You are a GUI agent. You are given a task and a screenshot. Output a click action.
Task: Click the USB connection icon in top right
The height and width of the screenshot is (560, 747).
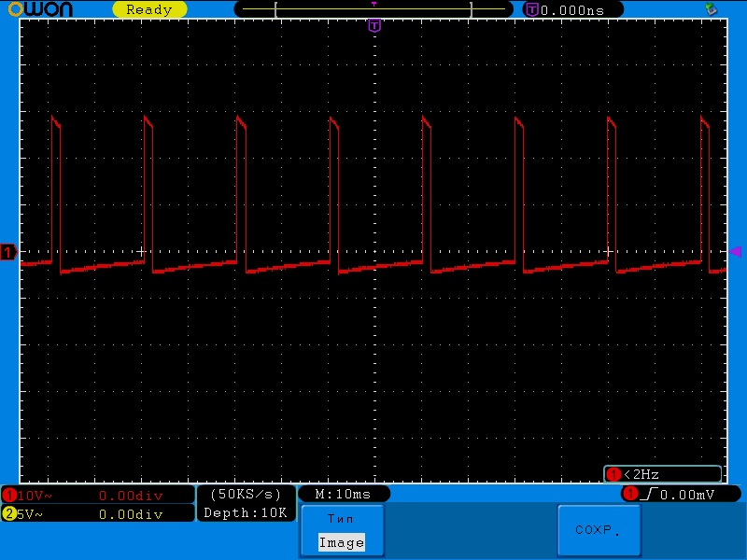tap(712, 9)
